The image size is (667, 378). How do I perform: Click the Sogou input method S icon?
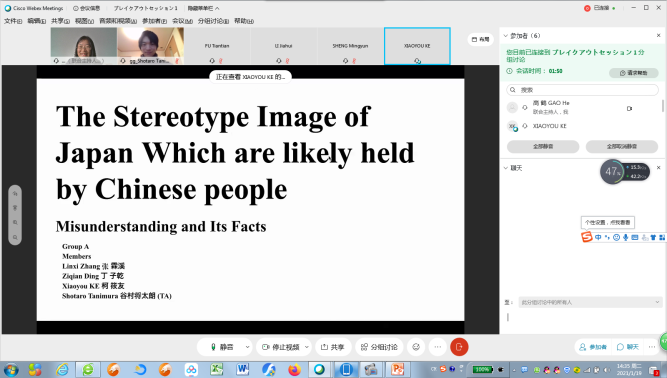587,237
